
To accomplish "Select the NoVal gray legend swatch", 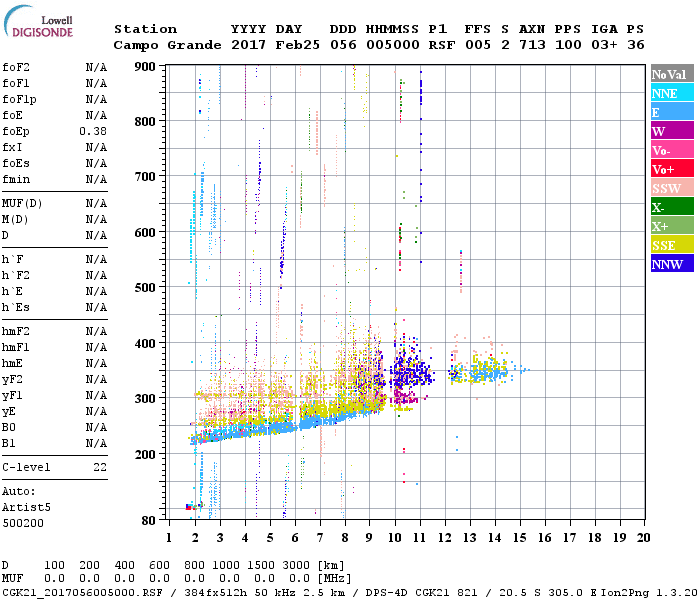I will (671, 74).
